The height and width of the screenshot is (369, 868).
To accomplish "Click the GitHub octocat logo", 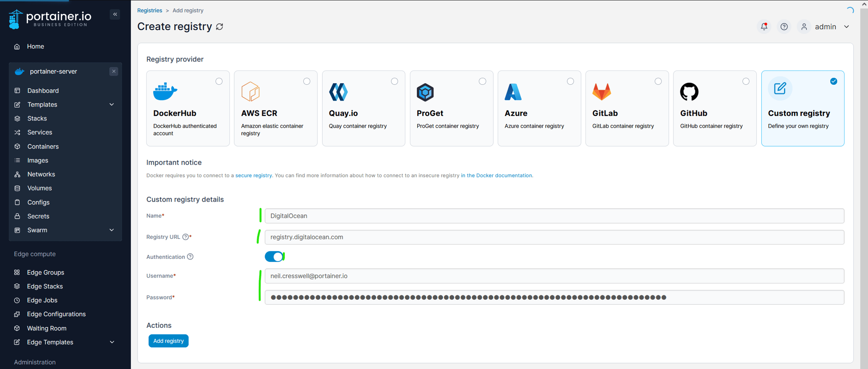I will 689,92.
